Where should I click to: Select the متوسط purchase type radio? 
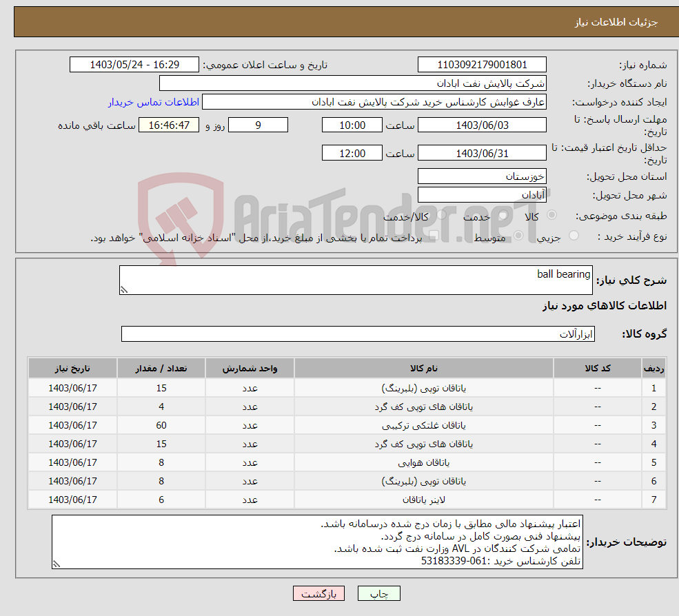pos(518,236)
